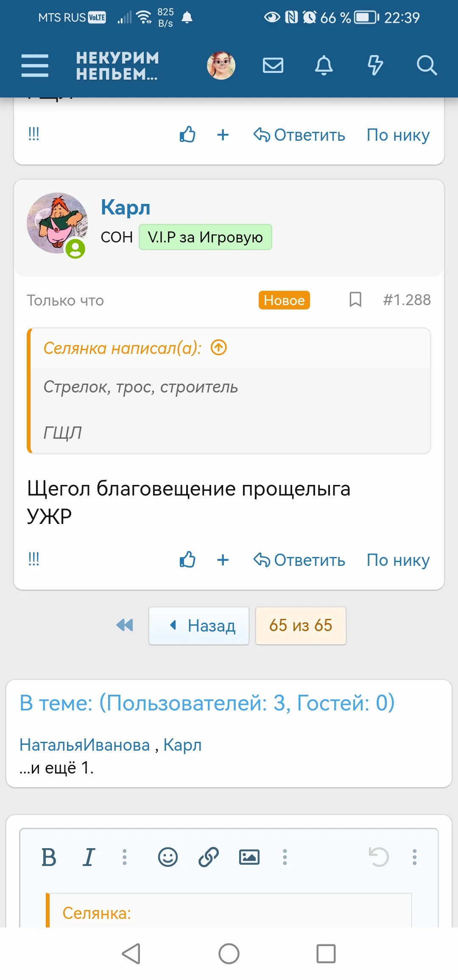This screenshot has width=458, height=980.
Task: Open the lightning bolt new activity icon
Action: (x=375, y=66)
